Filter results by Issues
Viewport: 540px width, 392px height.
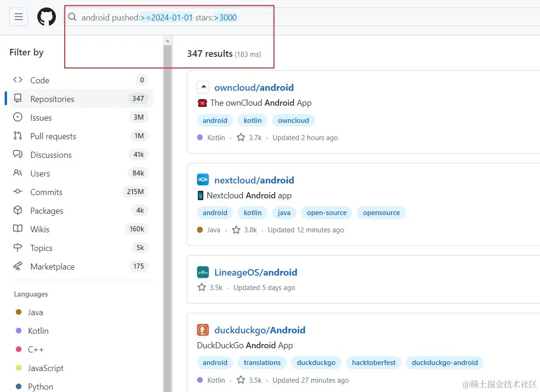(x=81, y=117)
